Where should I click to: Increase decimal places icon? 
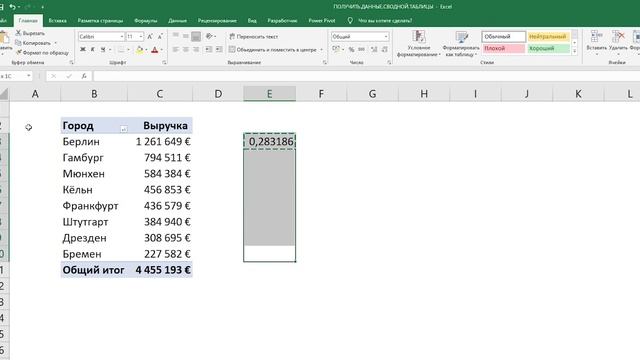click(374, 49)
